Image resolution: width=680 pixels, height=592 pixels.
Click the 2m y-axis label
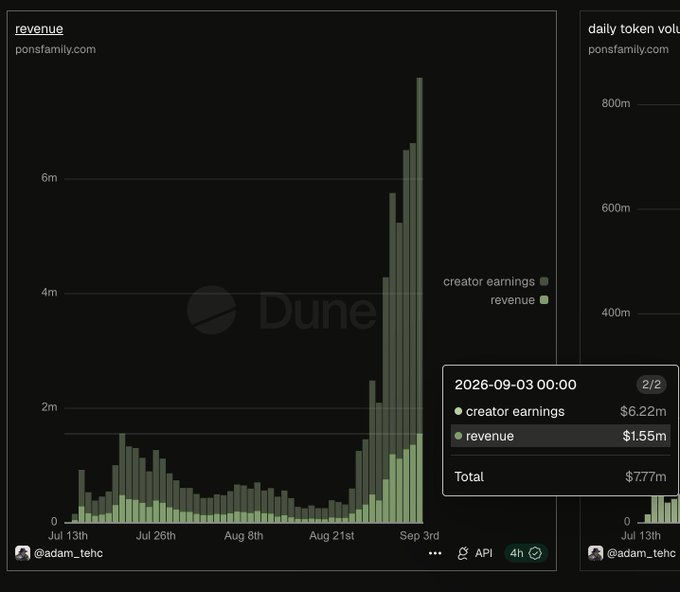[x=49, y=407]
